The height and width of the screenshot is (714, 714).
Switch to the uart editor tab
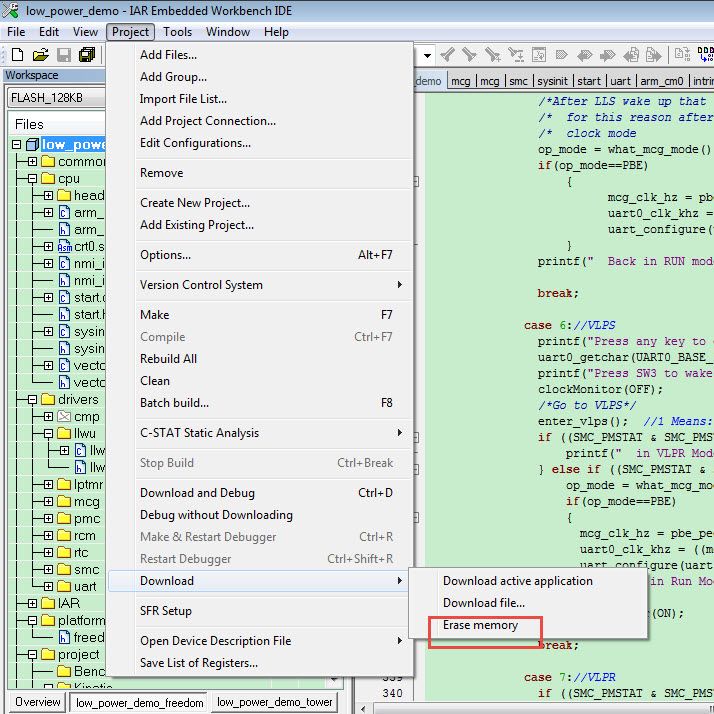[x=620, y=81]
